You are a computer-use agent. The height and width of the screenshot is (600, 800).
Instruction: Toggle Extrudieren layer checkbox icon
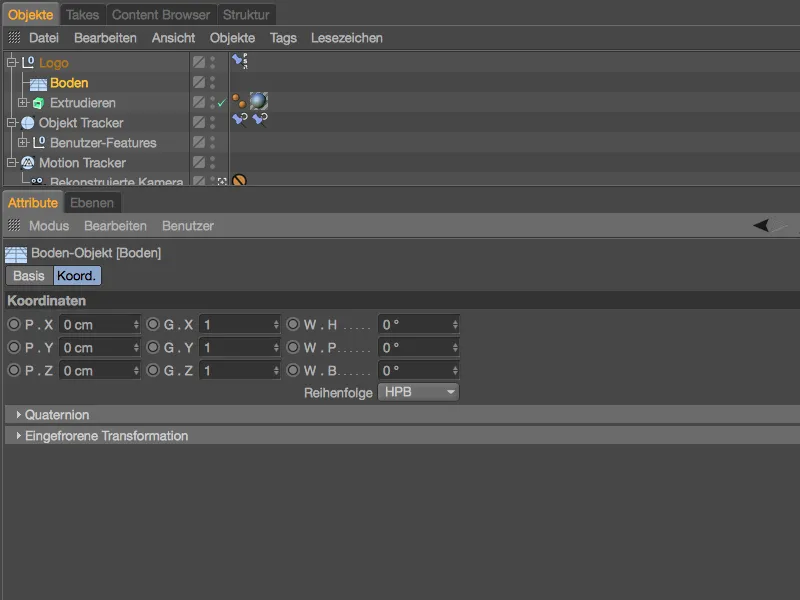pyautogui.click(x=199, y=102)
